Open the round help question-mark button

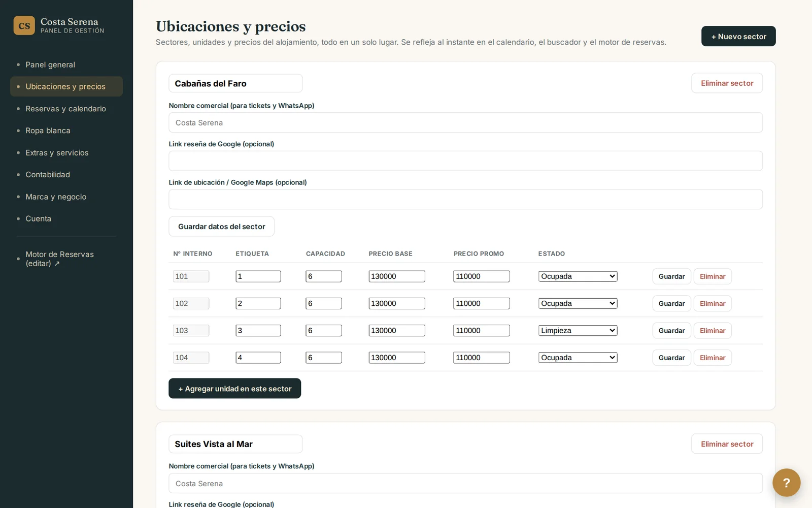786,483
